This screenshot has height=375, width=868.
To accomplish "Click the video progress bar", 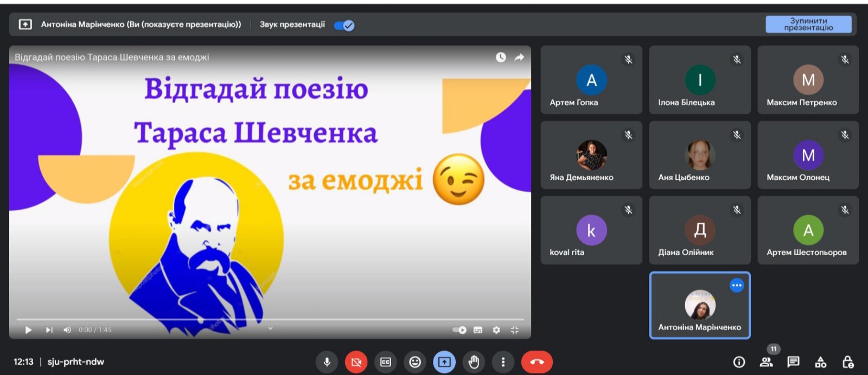I will [x=270, y=320].
